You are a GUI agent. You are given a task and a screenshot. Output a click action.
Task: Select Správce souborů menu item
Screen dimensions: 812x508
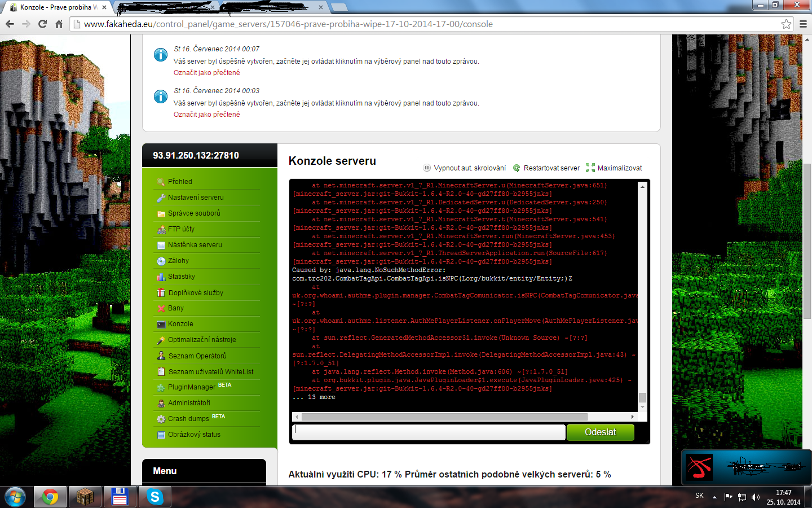point(194,213)
